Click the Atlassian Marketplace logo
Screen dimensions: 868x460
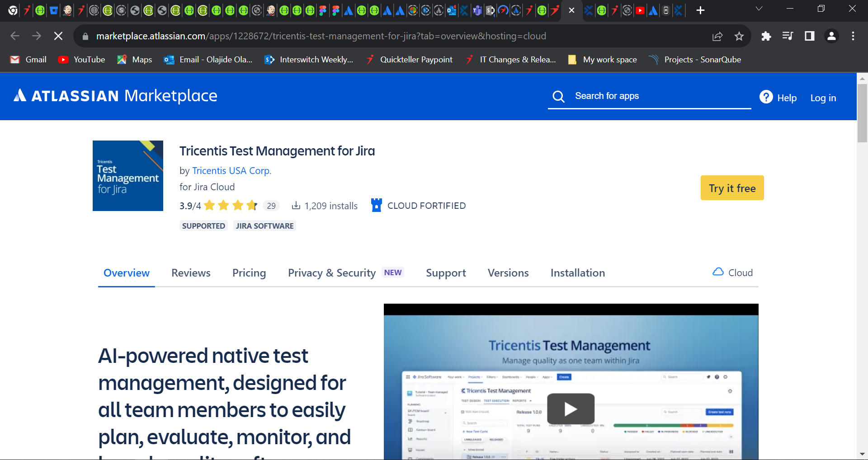point(115,96)
